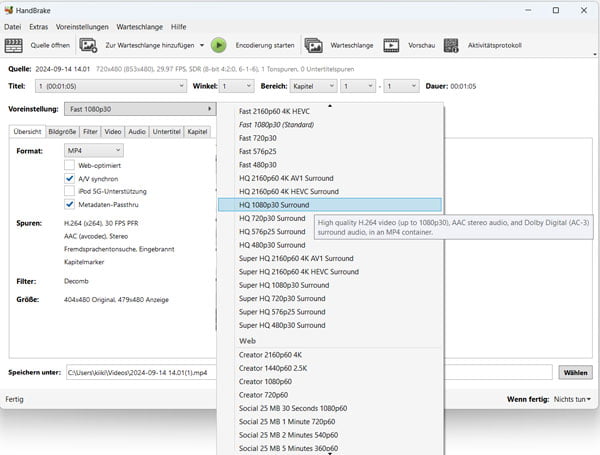Viewport: 600px width, 455px height.
Task: Uncheck the A/V synchron checkbox
Action: coord(70,177)
